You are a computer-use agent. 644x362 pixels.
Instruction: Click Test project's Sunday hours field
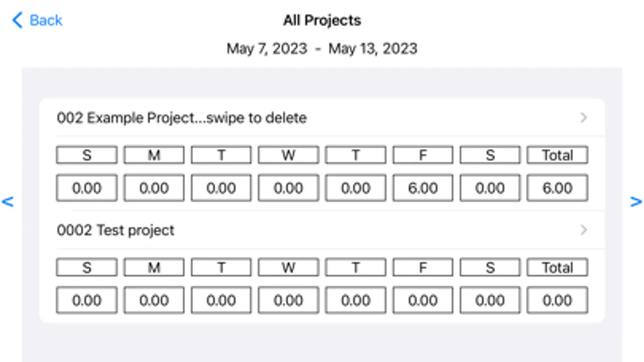(87, 300)
